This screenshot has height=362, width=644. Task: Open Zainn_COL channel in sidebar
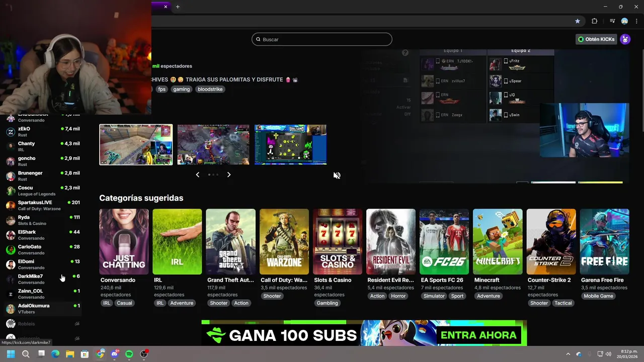tap(43, 294)
